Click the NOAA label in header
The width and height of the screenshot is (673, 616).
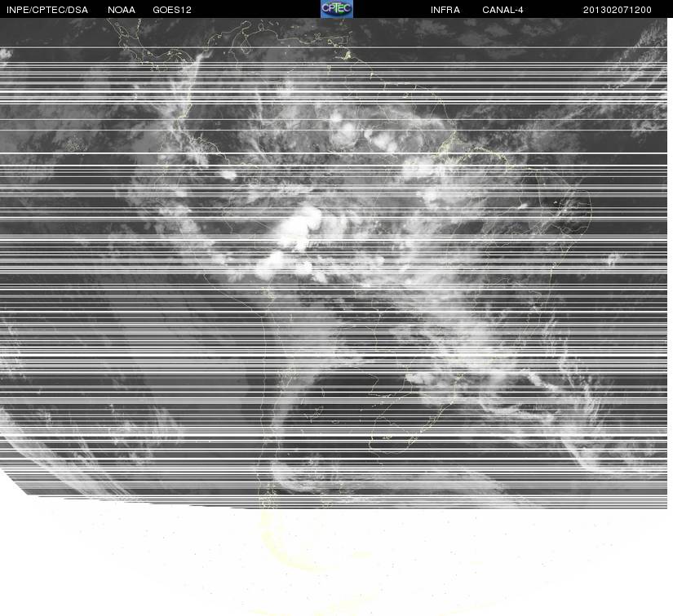tap(122, 10)
